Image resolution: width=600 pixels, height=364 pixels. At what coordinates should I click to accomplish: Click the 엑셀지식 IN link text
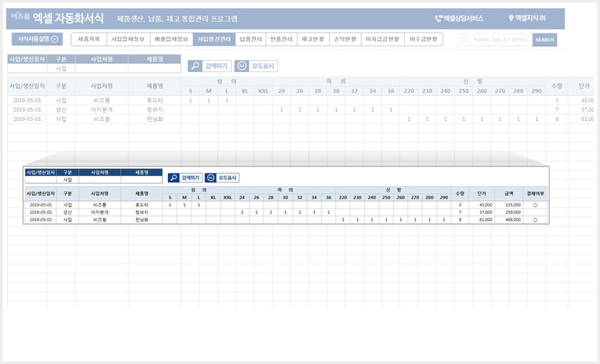[x=530, y=18]
